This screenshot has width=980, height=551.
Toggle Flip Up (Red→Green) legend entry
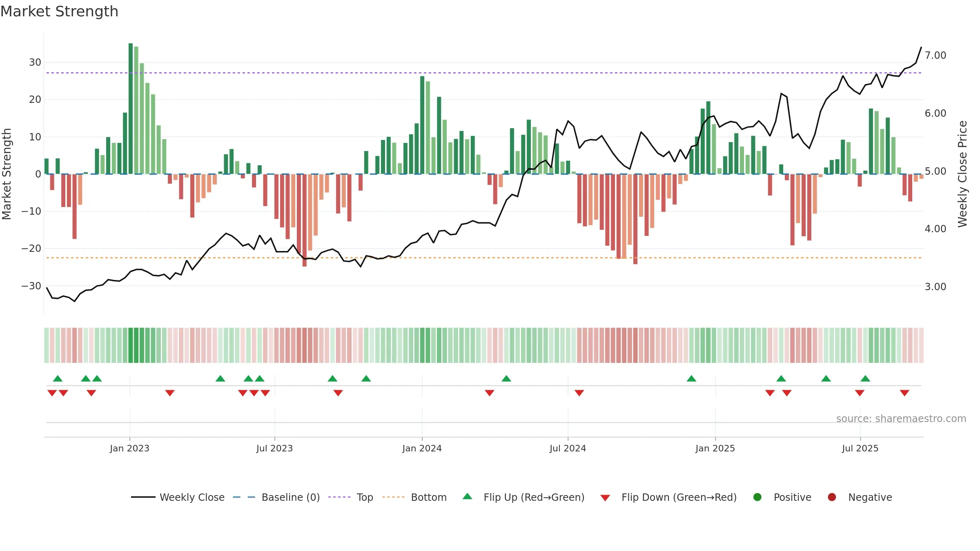point(523,497)
